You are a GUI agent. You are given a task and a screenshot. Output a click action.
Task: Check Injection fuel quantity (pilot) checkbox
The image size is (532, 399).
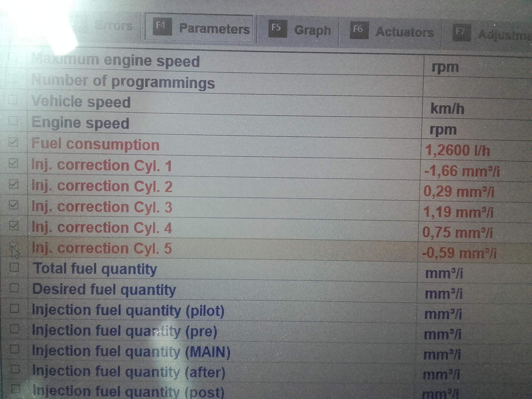click(x=14, y=308)
